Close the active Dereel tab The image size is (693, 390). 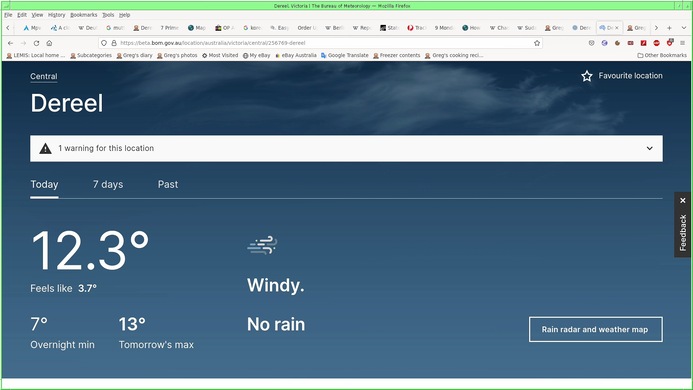617,27
